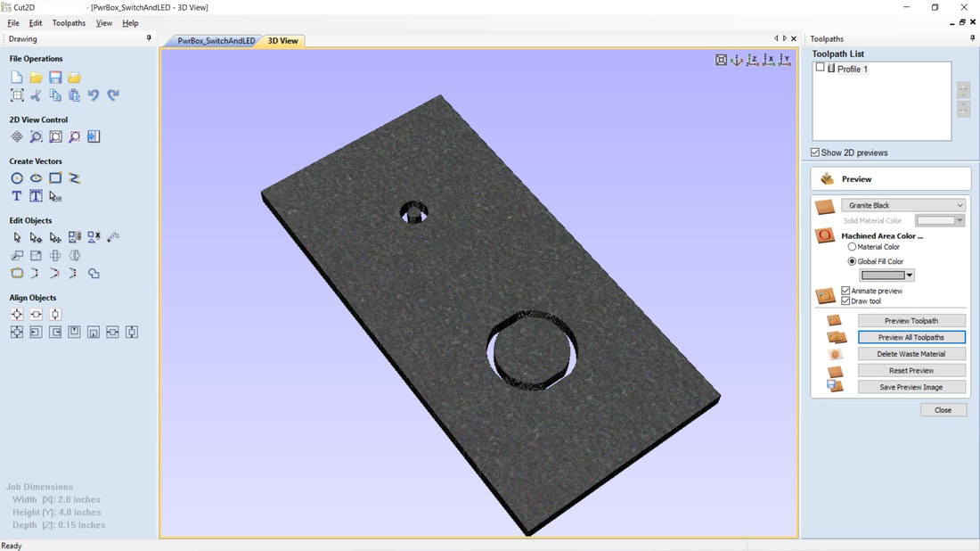View the model down the Z axis

[x=753, y=60]
